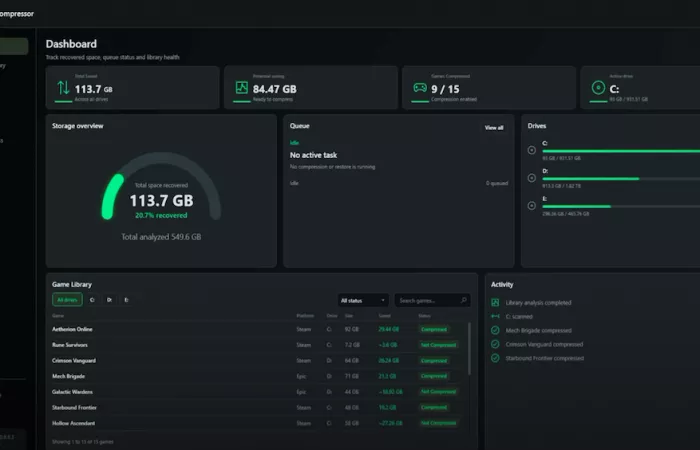700x450 pixels.
Task: Select the E: drive icon in Drives panel
Action: [531, 205]
